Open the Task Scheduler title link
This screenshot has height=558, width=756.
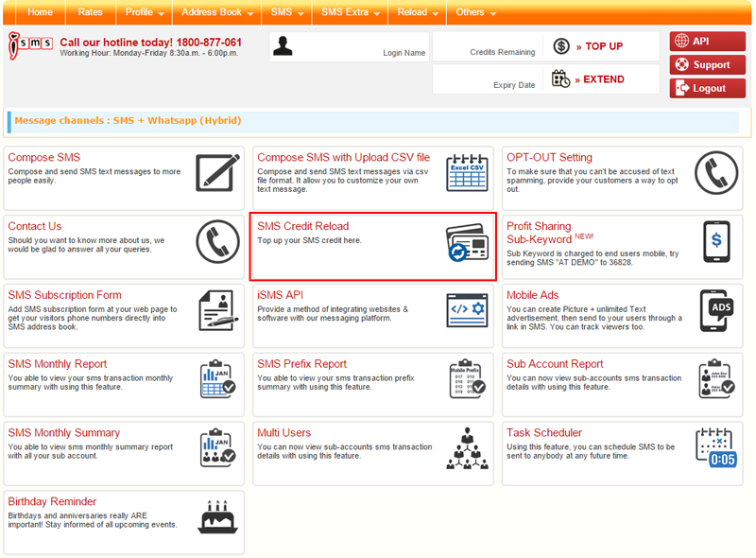544,432
